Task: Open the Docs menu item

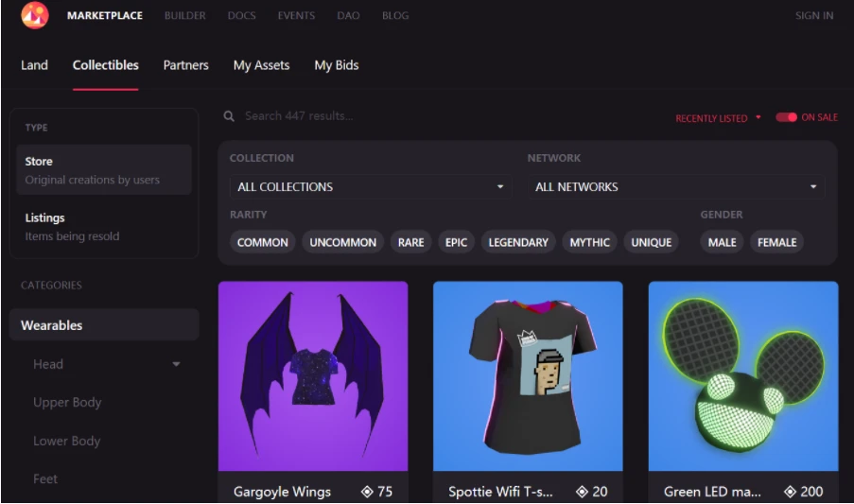Action: [x=242, y=16]
